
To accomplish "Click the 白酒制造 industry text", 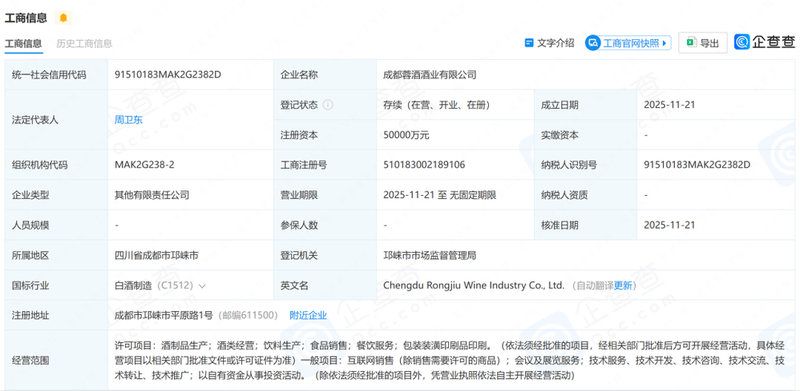I will pos(133,286).
